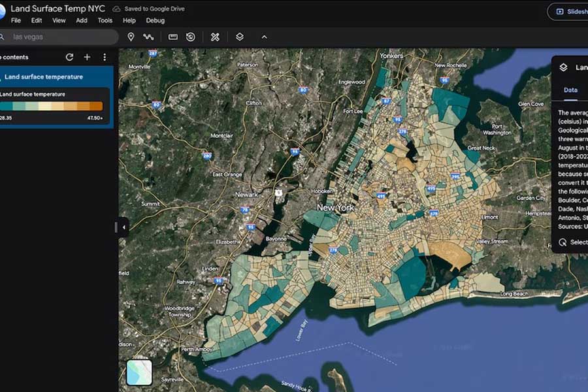
Task: Start the Slideshow presentation
Action: point(568,12)
